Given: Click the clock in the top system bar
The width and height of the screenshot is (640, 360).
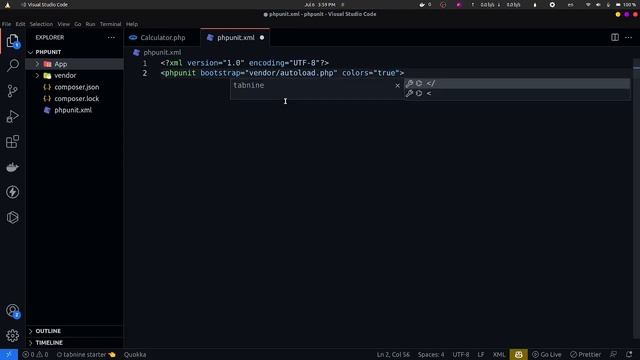Looking at the screenshot, I should 320,4.
